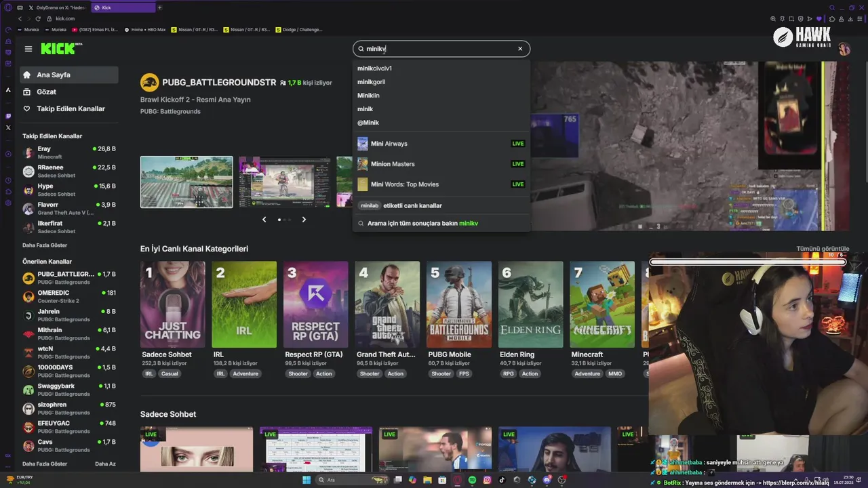Click the EFEUYGAC avatar icon
The height and width of the screenshot is (488, 868).
[28, 427]
